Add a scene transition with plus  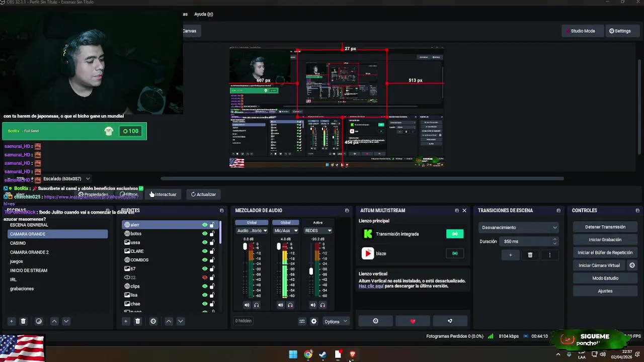coord(510,255)
